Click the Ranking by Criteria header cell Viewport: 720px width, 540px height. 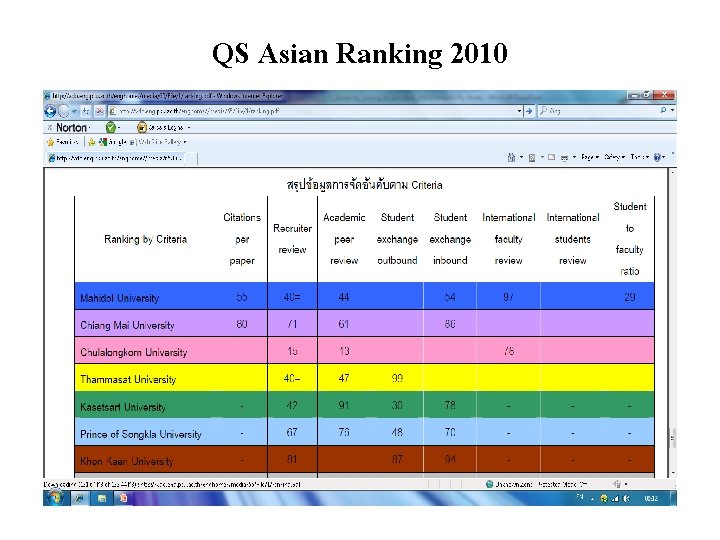tap(146, 239)
